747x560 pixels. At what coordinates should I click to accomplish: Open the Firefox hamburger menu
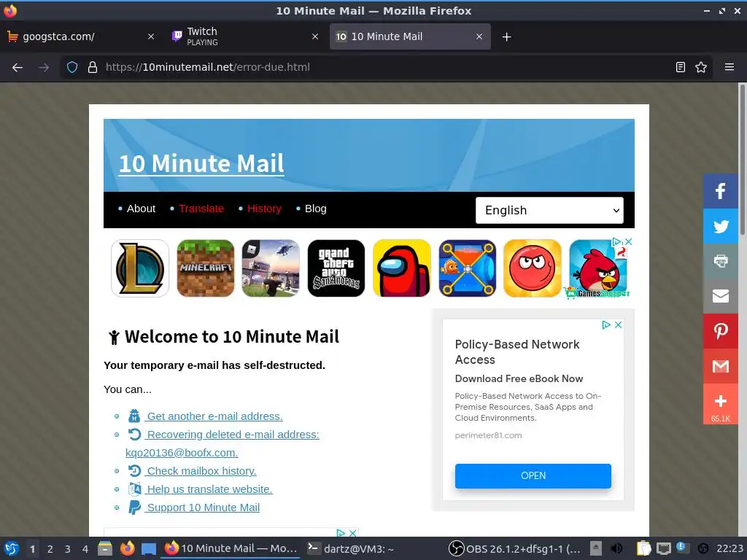[x=729, y=67]
